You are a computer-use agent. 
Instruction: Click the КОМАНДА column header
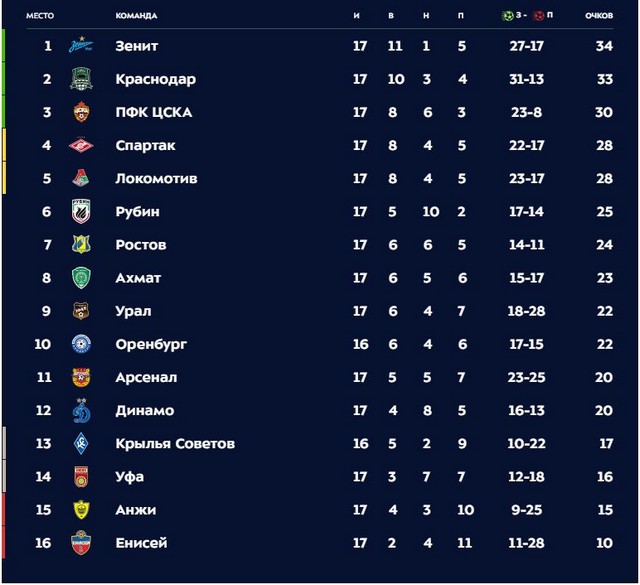(x=136, y=16)
